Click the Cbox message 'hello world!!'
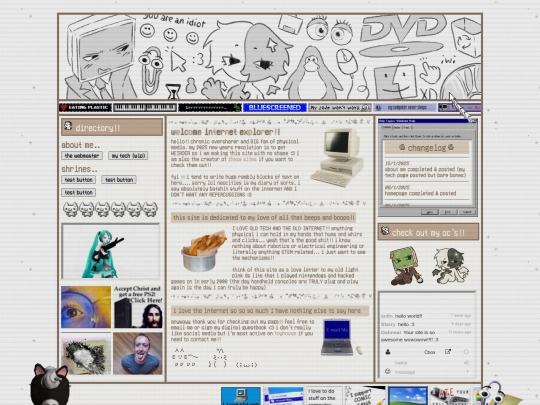Screen dimensions: 540x405 408,316
